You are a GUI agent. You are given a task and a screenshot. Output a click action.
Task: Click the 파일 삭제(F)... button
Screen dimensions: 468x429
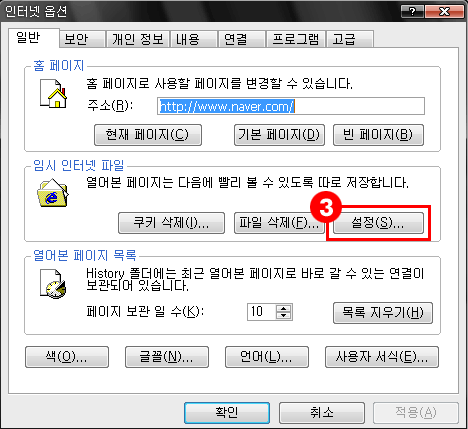click(x=279, y=223)
